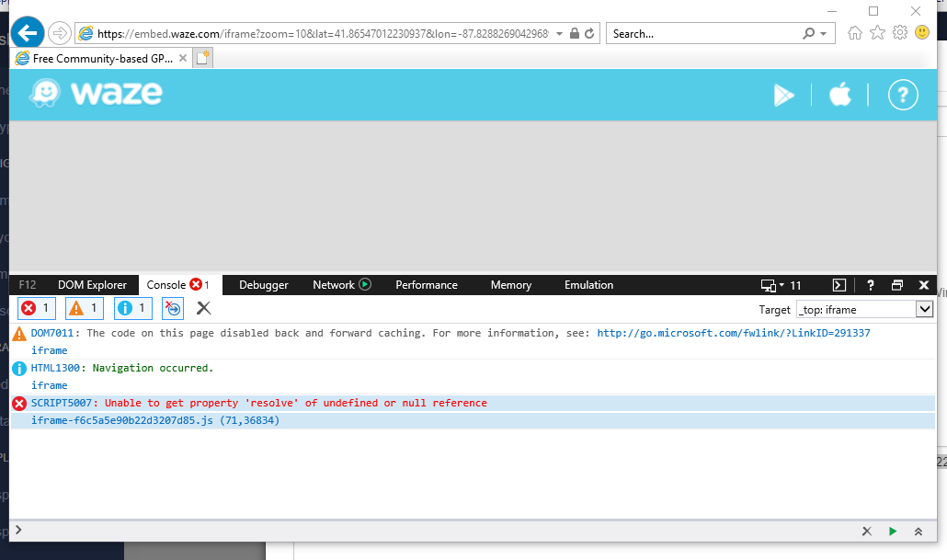Screen dimensions: 947x560
Task: Switch to the DOM Explorer tab
Action: point(93,285)
